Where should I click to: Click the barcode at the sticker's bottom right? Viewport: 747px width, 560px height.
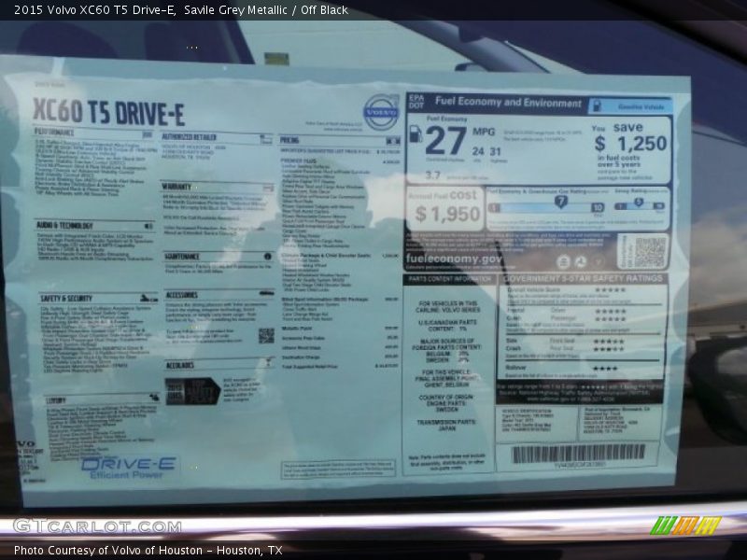[579, 454]
